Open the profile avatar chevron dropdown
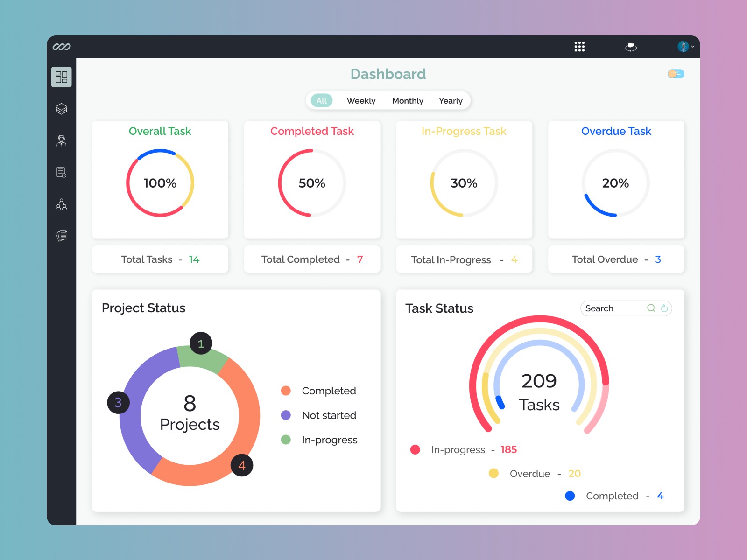The image size is (747, 560). [693, 46]
